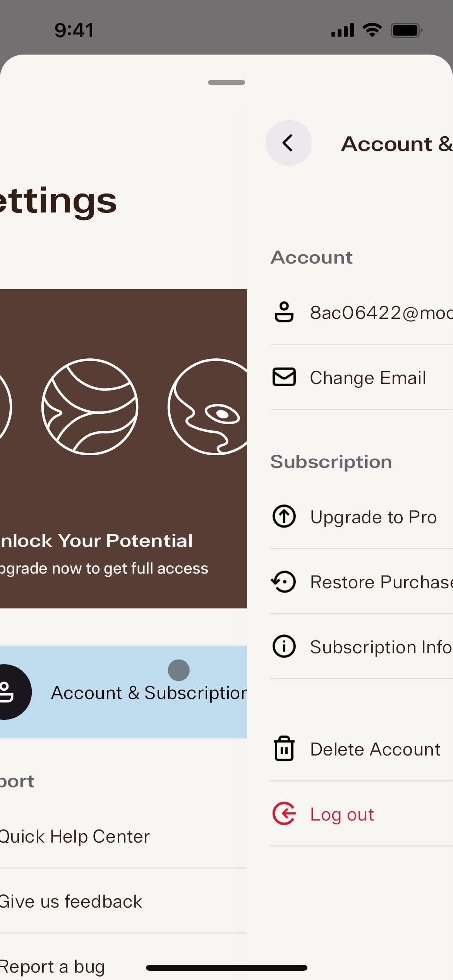
Task: Open Change Email option
Action: click(x=368, y=378)
